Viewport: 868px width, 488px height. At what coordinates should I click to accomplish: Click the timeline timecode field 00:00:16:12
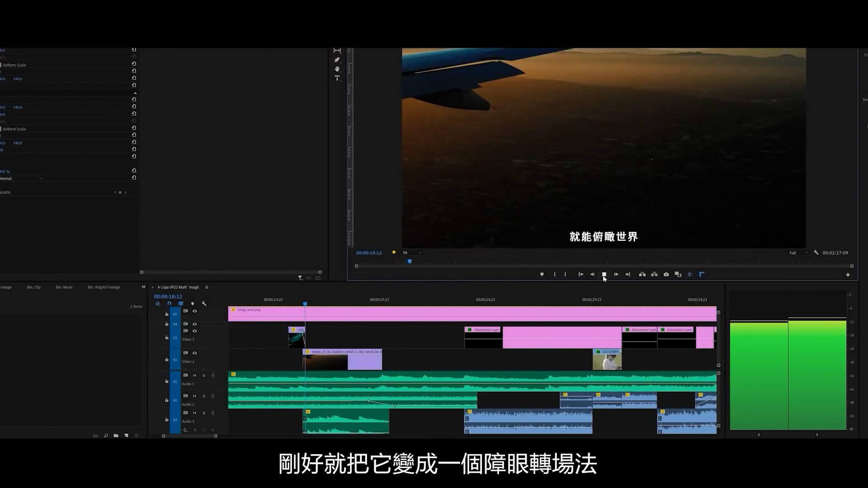tap(168, 296)
